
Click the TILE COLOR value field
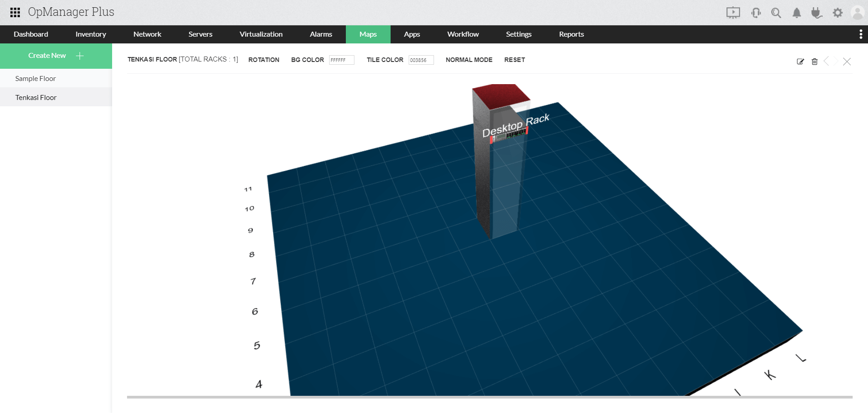coord(421,60)
